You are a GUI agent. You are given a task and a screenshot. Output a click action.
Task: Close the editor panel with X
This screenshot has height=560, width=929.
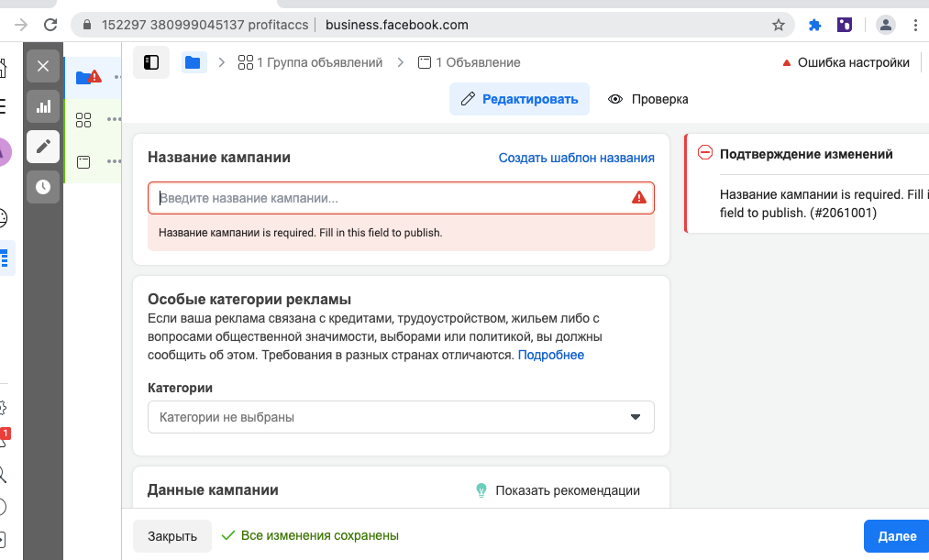tap(43, 66)
